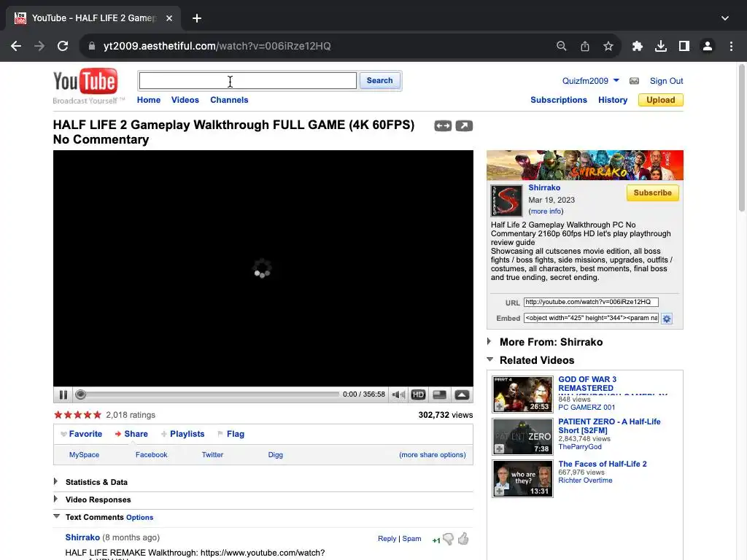Open the inbox envelope icon
This screenshot has height=560, width=747.
[x=634, y=81]
